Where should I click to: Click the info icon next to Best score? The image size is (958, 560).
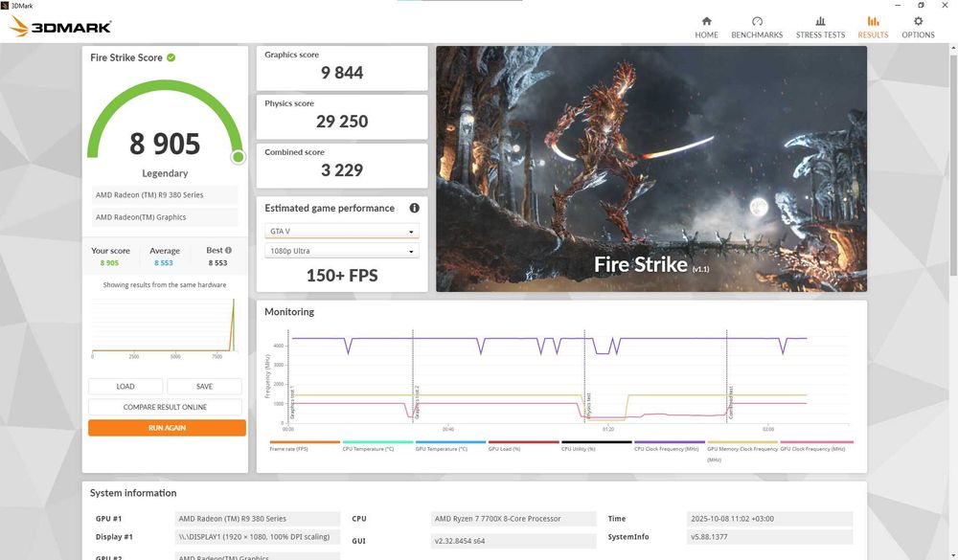(228, 251)
